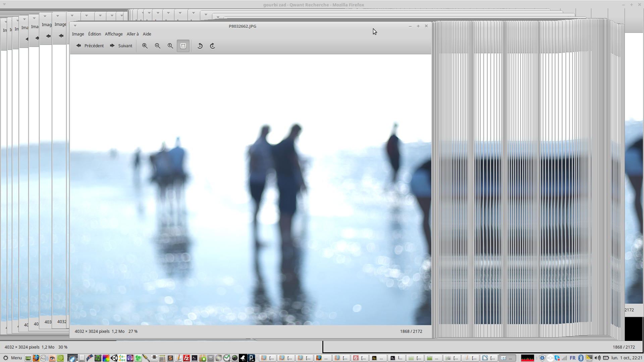
Task: Open the Affichage menu
Action: pyautogui.click(x=114, y=34)
